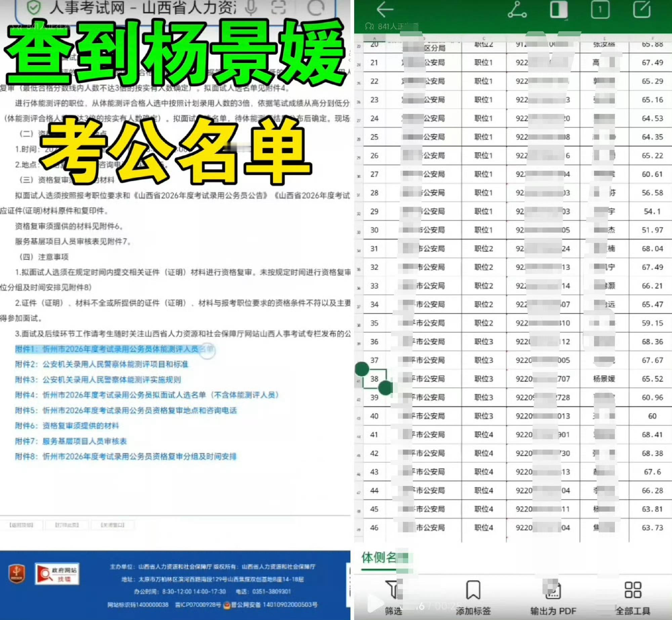
Task: Tap the 添加标签 bookmark icon
Action: (473, 590)
